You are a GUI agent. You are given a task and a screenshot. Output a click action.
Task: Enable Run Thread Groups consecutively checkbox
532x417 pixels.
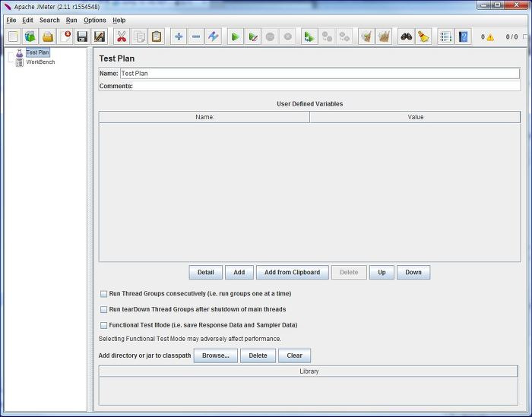point(103,294)
